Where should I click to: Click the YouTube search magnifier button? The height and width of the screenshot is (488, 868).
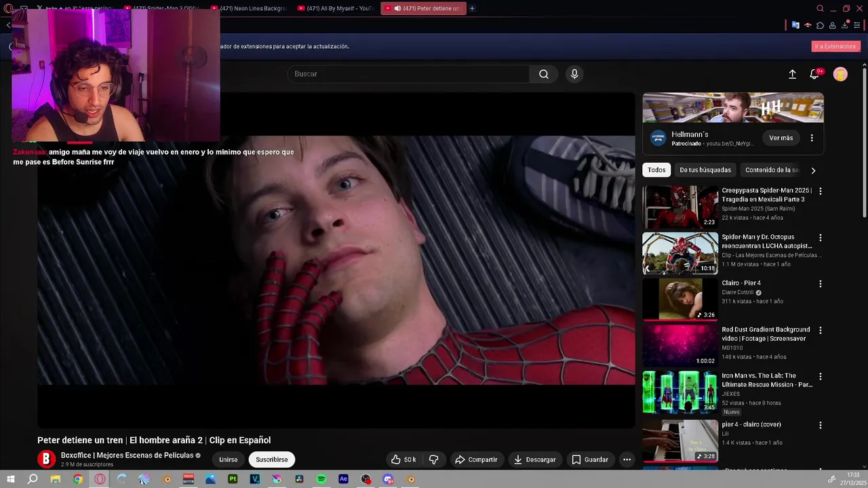544,74
